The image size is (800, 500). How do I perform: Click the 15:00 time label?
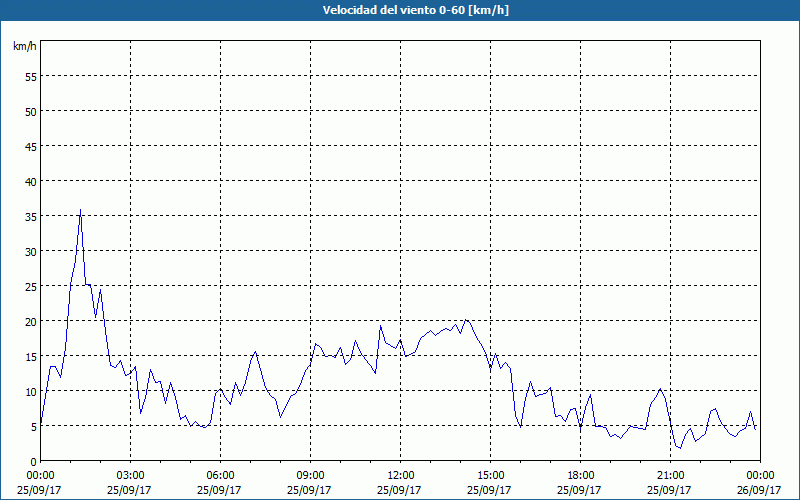pos(490,476)
